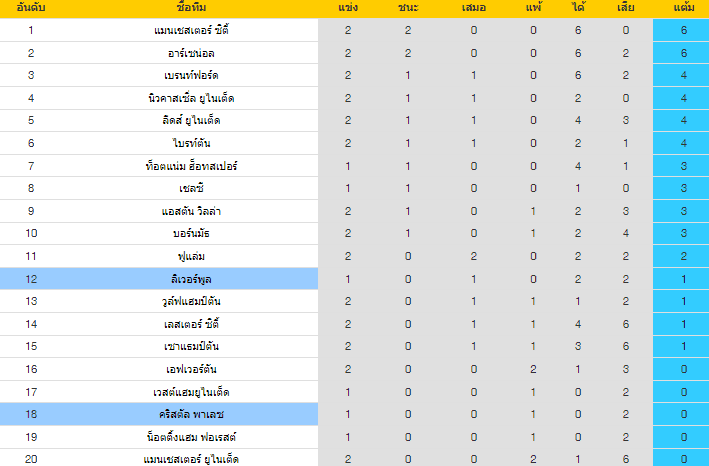Select เลสเตอร์ ซิตี้ team name
Viewport: 709px width, 466px height.
point(191,324)
